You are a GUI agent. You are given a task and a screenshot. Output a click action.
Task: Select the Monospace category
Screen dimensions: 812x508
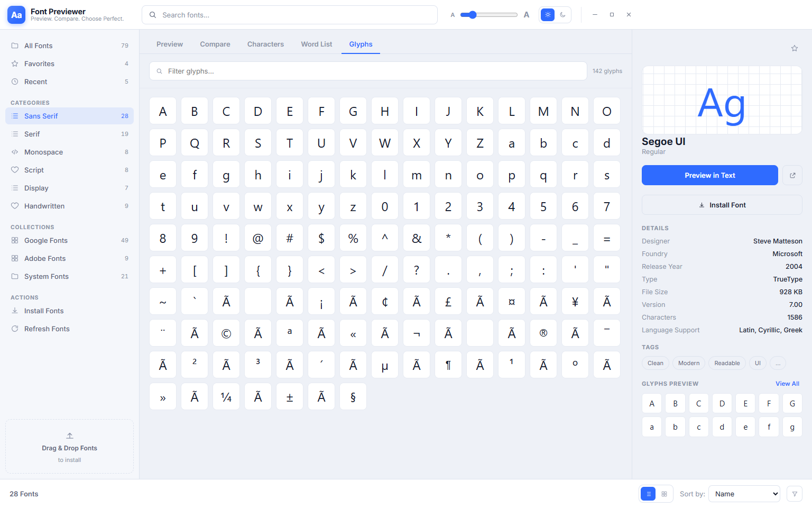[x=69, y=152]
